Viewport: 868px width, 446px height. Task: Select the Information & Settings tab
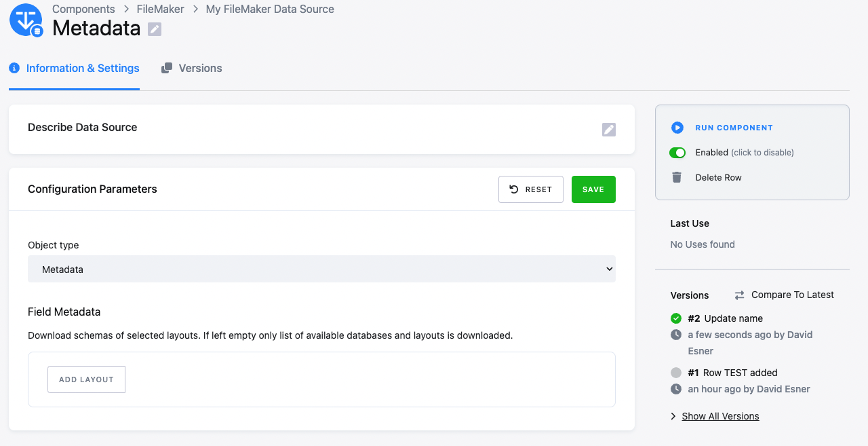pyautogui.click(x=75, y=68)
